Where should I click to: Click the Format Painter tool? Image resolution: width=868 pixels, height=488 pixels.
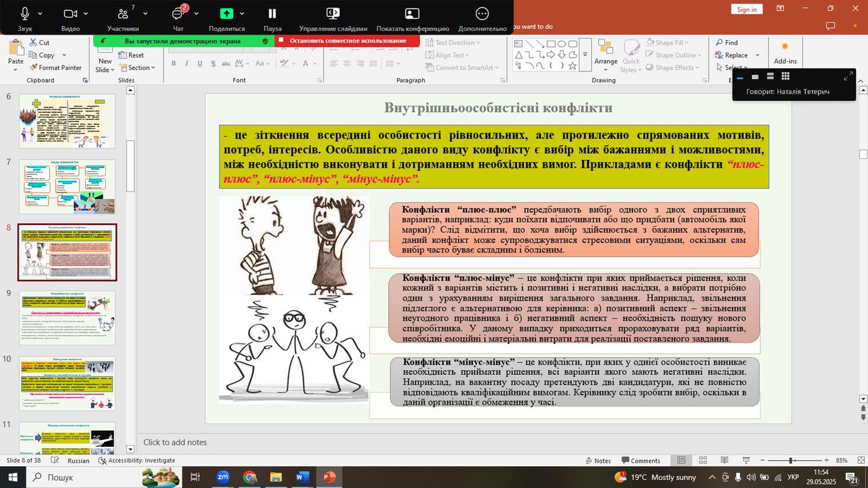click(x=55, y=67)
